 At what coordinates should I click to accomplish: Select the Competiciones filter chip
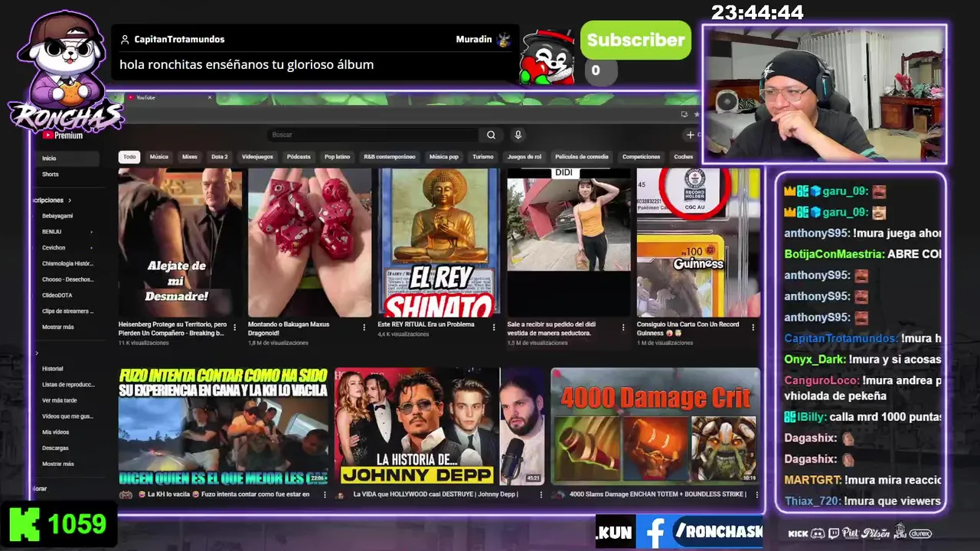tap(642, 157)
